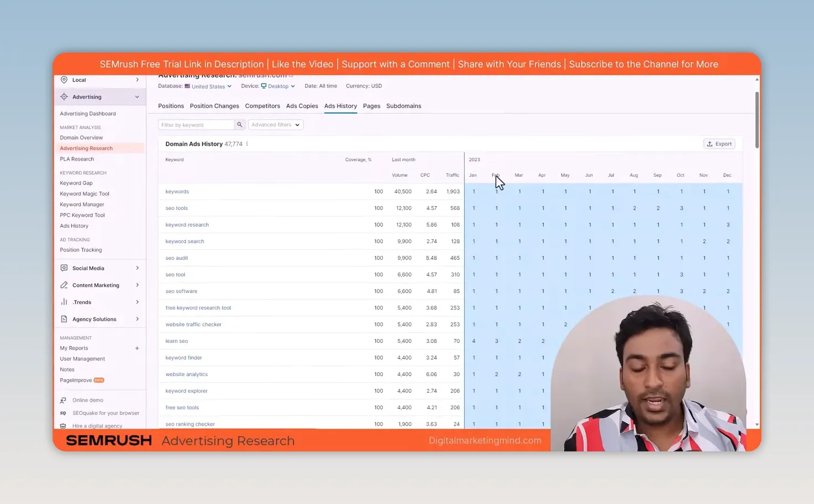This screenshot has width=814, height=504.
Task: Click the 'keyword research' keyword link
Action: tap(187, 225)
